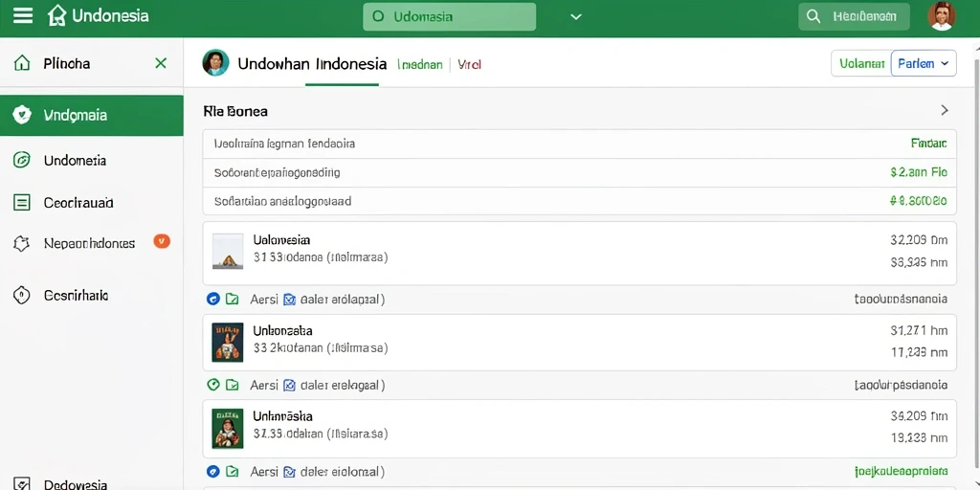The image size is (980, 490).
Task: Toggle the blue check circle under Udonesia item
Action: (213, 300)
